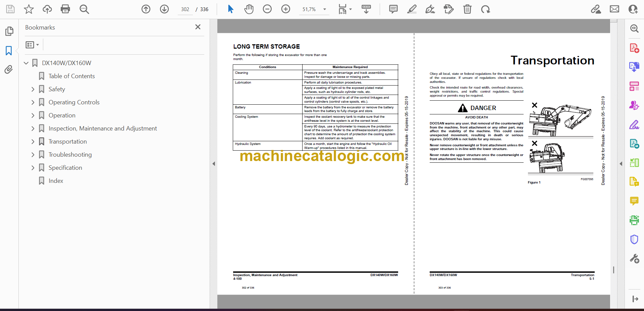
Task: Click the Print file icon
Action: [x=65, y=9]
